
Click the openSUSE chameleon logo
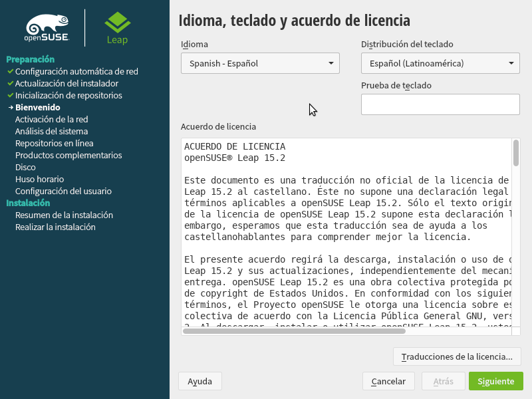[47, 27]
